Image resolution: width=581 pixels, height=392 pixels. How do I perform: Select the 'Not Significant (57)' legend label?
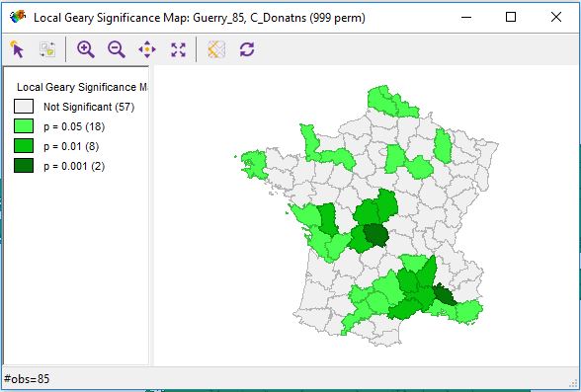pyautogui.click(x=89, y=107)
